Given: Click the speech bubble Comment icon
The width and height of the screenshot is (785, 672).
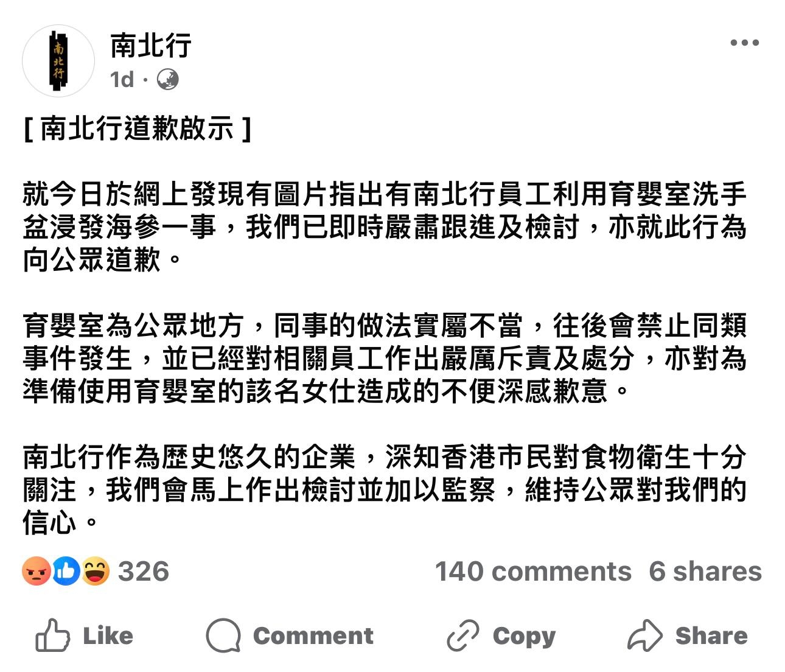Looking at the screenshot, I should (223, 635).
